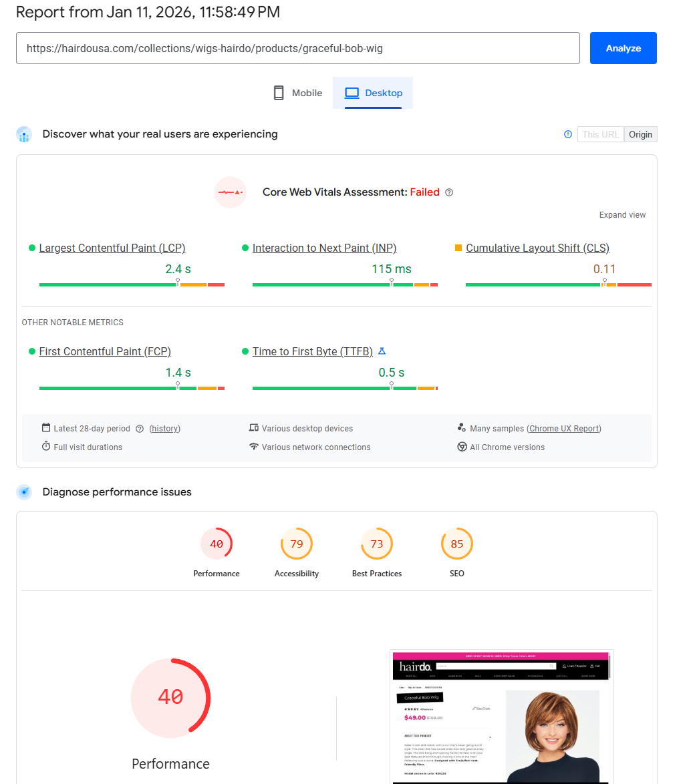The width and height of the screenshot is (693, 784).
Task: Click the Chrome icon by All Chrome versions
Action: click(462, 447)
